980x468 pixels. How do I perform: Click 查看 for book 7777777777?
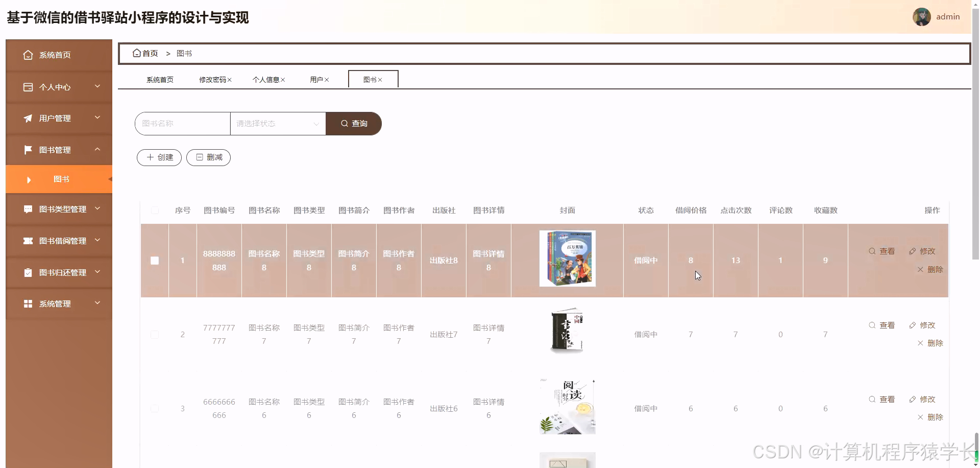coord(882,325)
